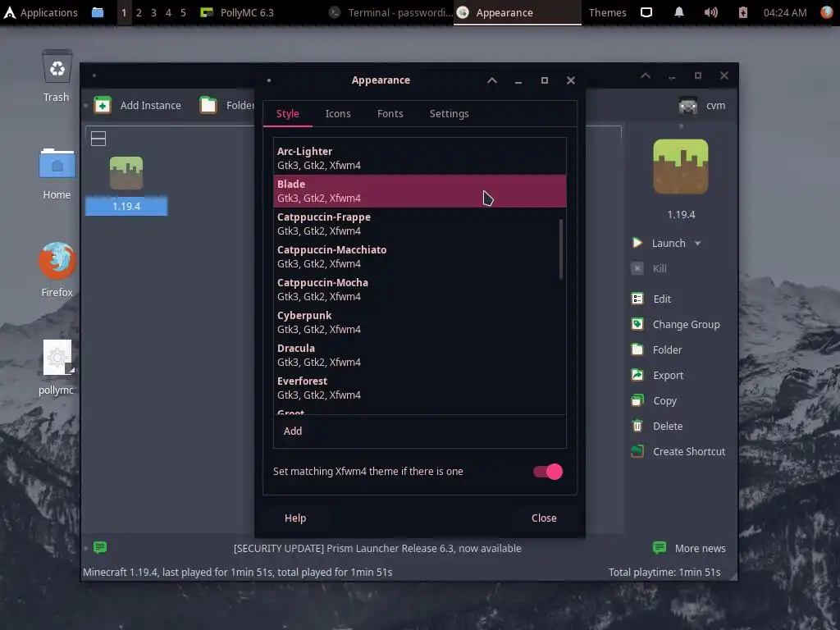Click the volume speaker icon

coord(711,12)
